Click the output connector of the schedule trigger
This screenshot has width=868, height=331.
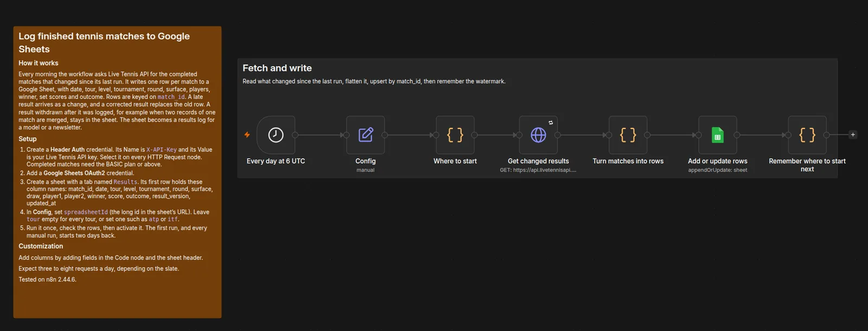[x=295, y=135]
